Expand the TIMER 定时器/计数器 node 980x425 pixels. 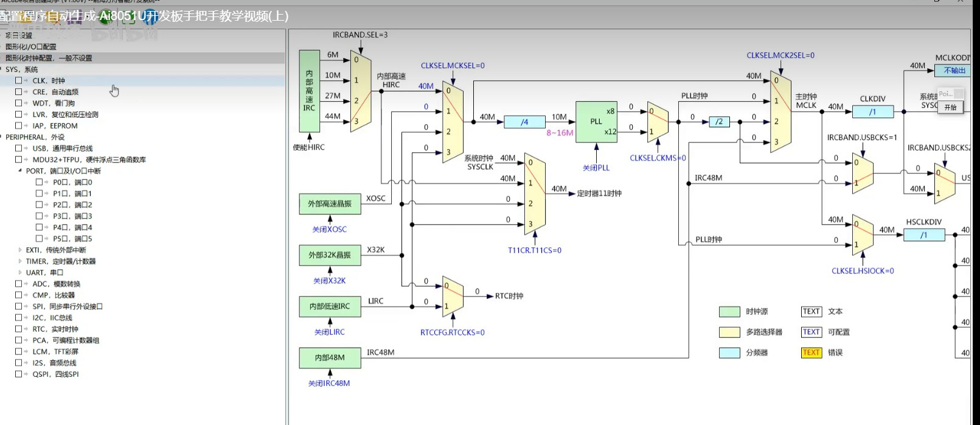20,261
